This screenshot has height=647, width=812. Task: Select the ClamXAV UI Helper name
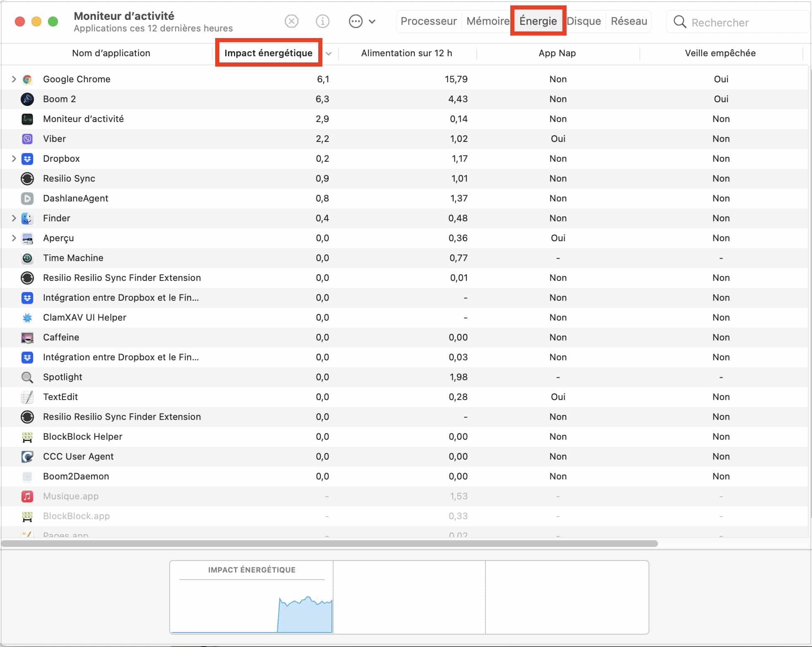[x=84, y=317]
